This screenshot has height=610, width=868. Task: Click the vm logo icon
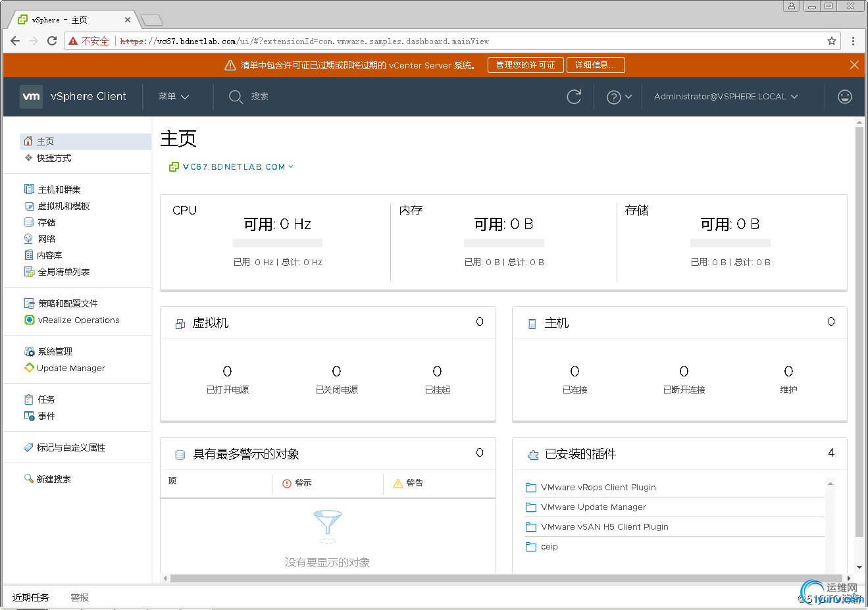click(31, 96)
